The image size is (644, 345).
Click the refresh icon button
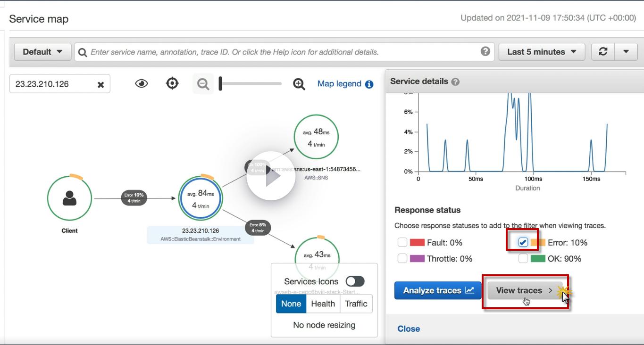(x=603, y=52)
